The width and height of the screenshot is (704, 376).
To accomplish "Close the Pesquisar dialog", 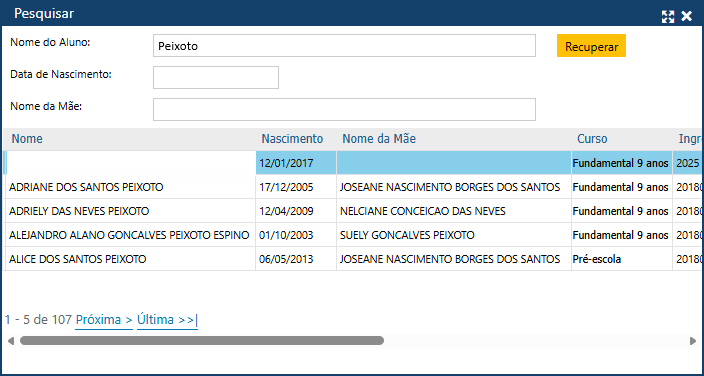I will (686, 17).
